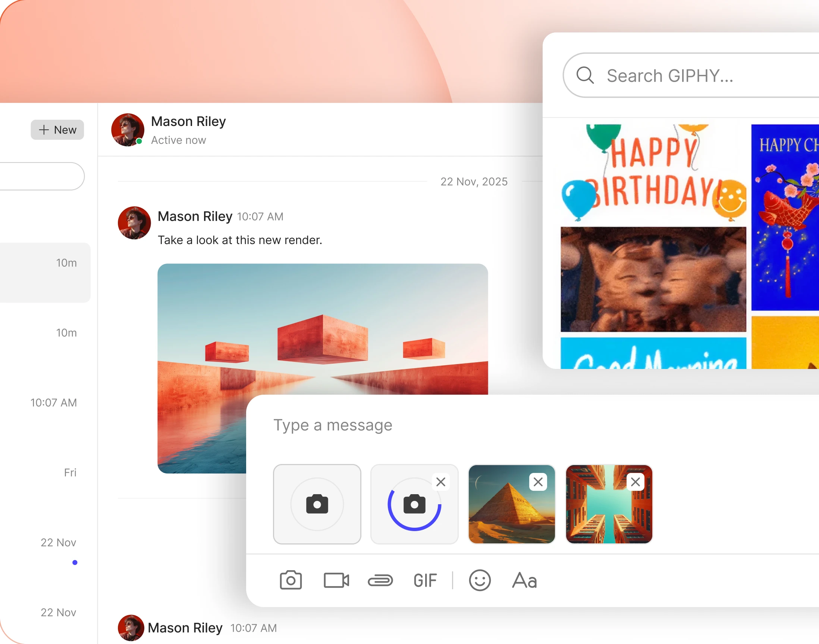Open the conversation marked Fri
Viewport: 819px width, 644px height.
[45, 482]
